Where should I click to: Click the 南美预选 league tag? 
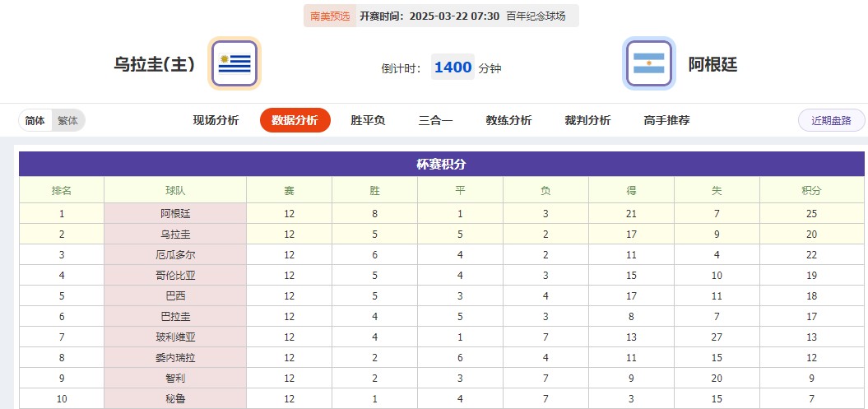[x=329, y=16]
